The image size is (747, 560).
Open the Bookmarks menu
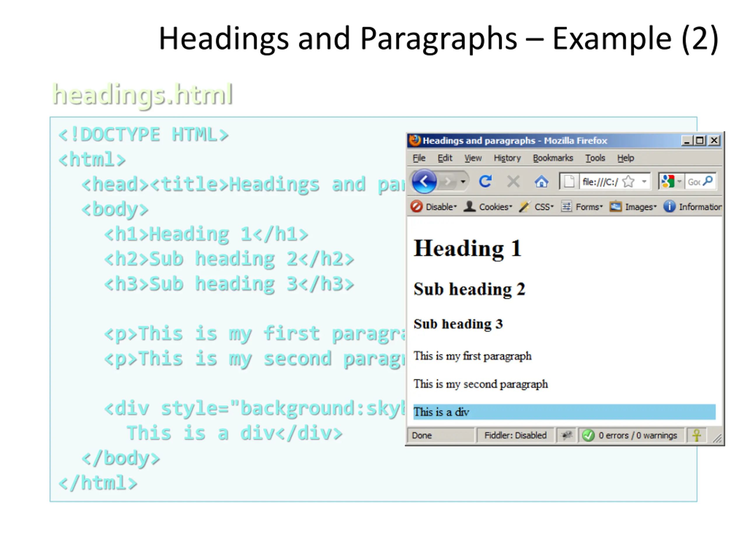pyautogui.click(x=553, y=158)
